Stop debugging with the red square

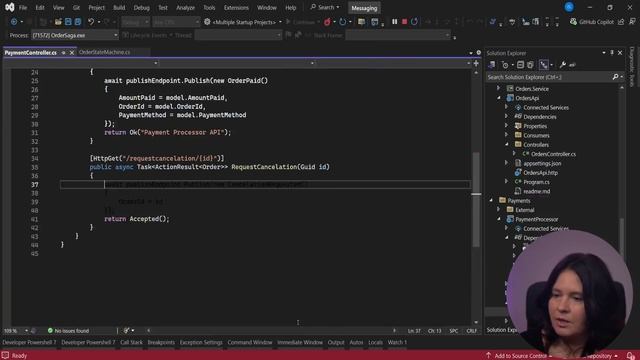[404, 22]
